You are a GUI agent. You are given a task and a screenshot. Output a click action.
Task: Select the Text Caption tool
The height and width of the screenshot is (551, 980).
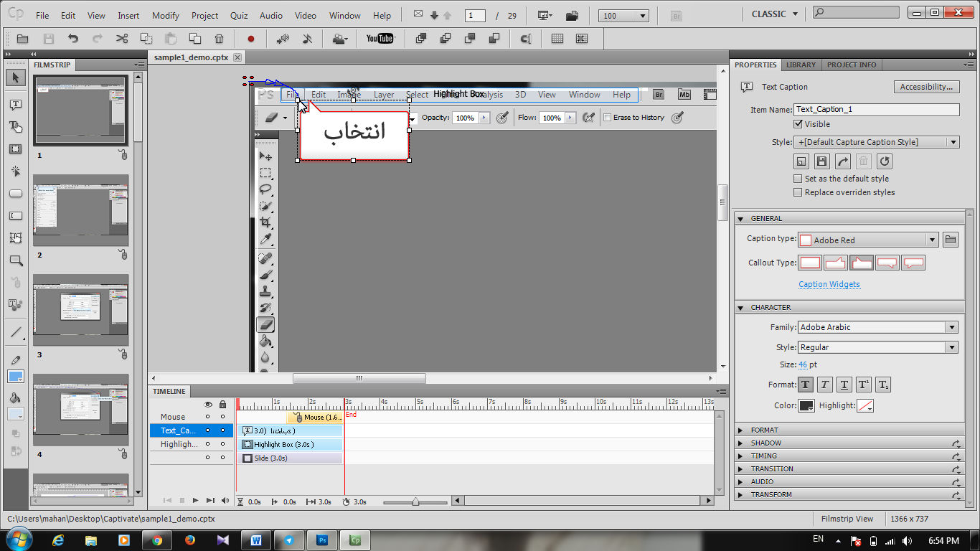coord(15,105)
